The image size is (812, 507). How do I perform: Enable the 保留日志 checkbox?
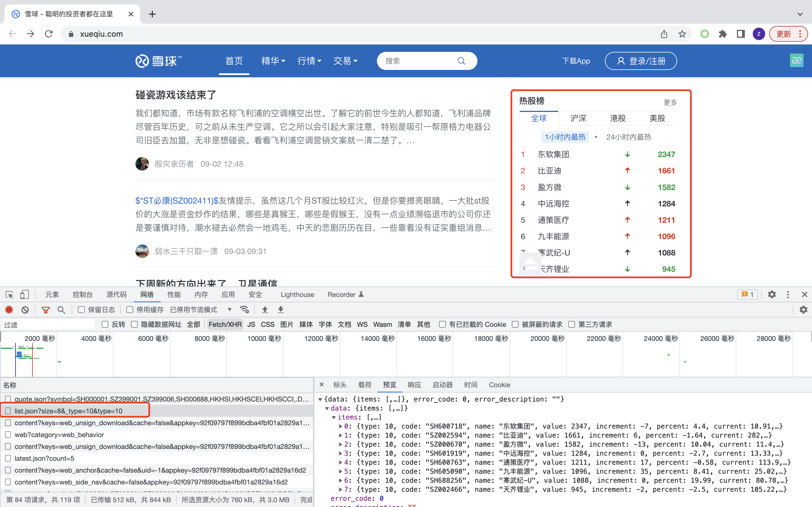[x=81, y=310]
